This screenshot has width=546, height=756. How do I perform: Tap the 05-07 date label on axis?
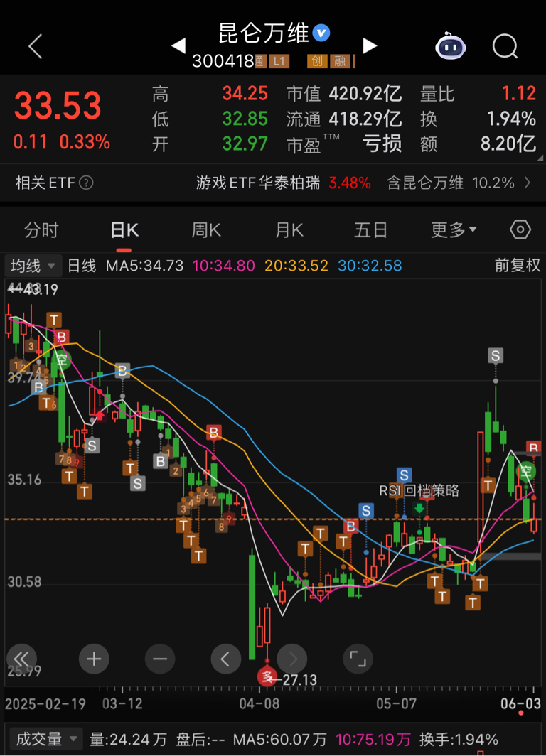pyautogui.click(x=396, y=703)
